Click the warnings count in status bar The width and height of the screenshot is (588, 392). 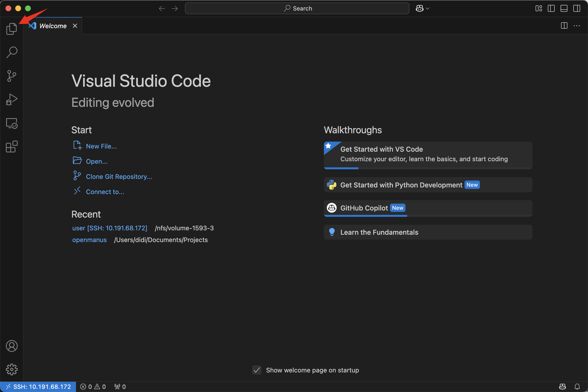100,387
